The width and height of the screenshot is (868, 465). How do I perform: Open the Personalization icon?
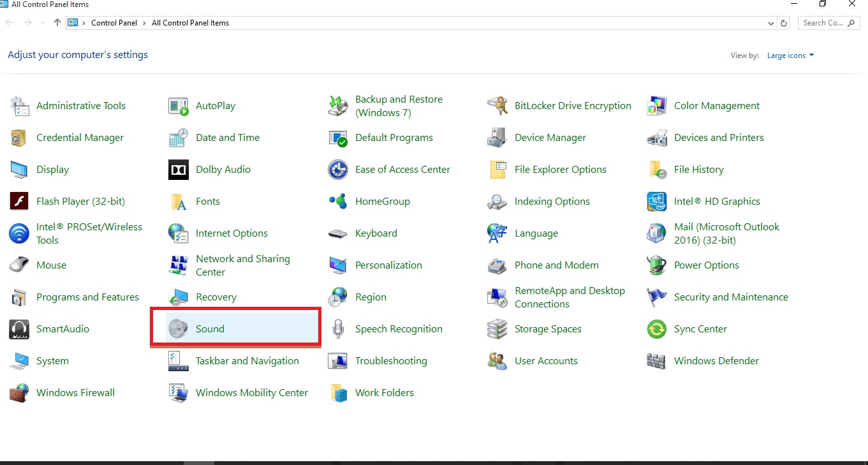coord(338,265)
